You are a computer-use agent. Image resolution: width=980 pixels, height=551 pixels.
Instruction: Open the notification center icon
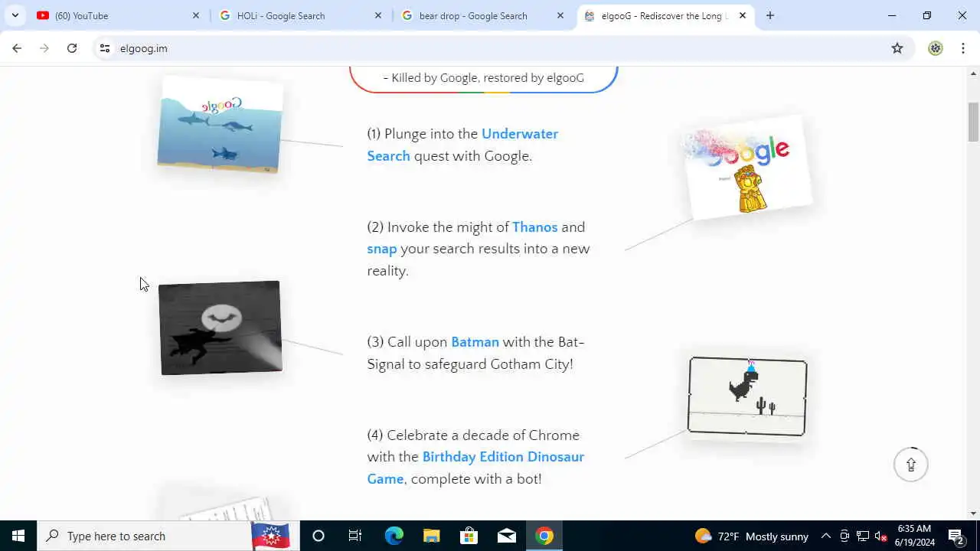pos(955,536)
